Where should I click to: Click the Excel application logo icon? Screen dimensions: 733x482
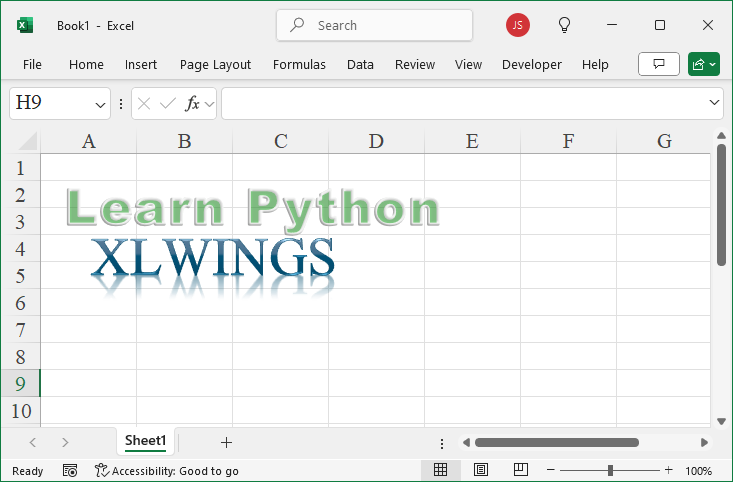[x=25, y=25]
